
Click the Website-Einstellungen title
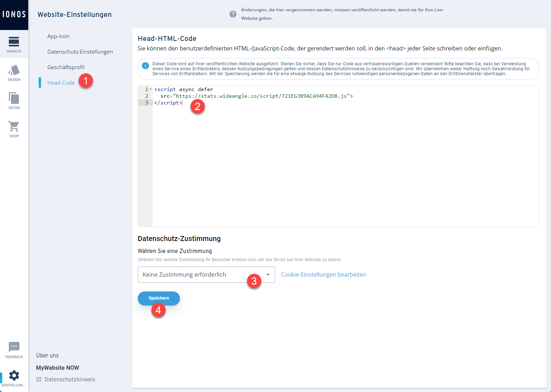click(74, 14)
